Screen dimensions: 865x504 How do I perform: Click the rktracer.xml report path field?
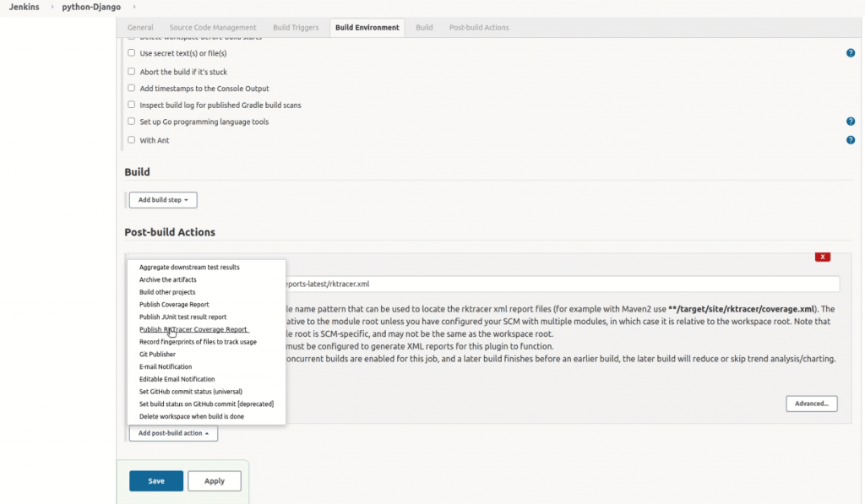coord(562,284)
